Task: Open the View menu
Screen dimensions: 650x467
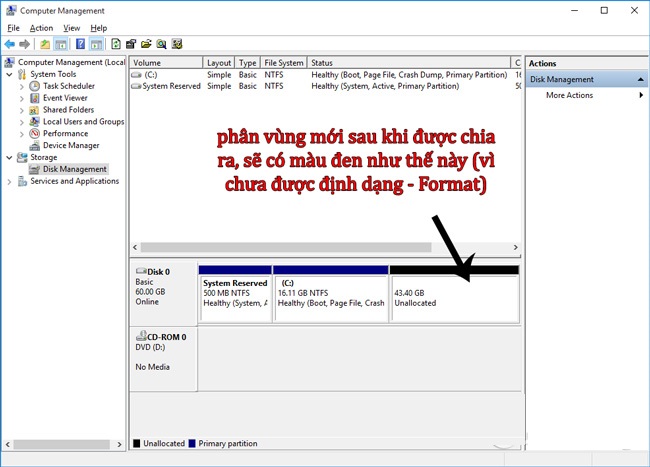Action: [70, 28]
